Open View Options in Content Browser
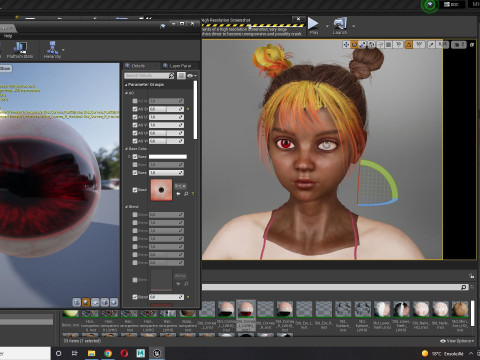This screenshot has width=480, height=360. (457, 341)
